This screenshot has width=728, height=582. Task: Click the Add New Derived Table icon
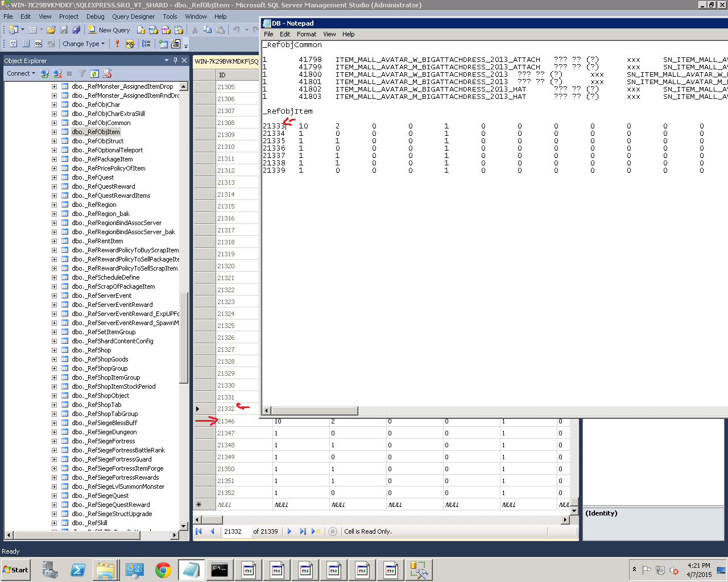pos(176,44)
